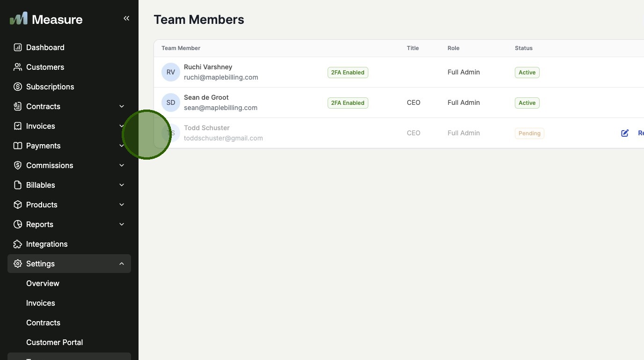Open Invoices via the sidebar icon
The height and width of the screenshot is (360, 644).
17,126
